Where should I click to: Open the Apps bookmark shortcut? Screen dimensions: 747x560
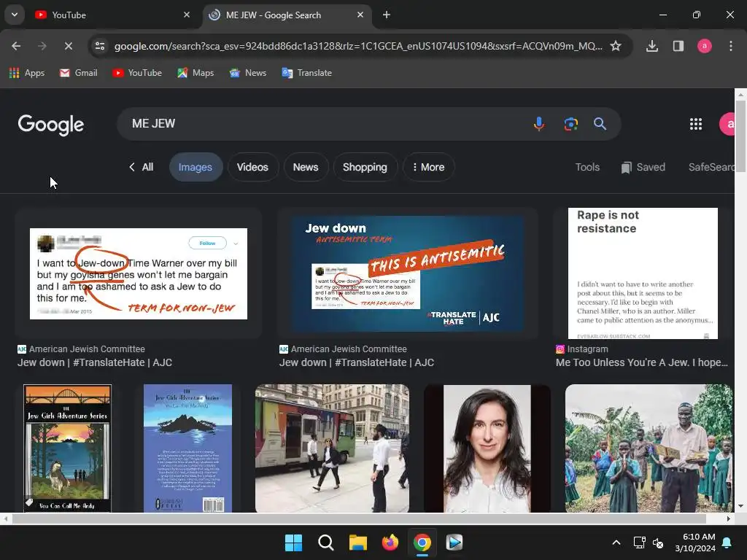[x=27, y=73]
